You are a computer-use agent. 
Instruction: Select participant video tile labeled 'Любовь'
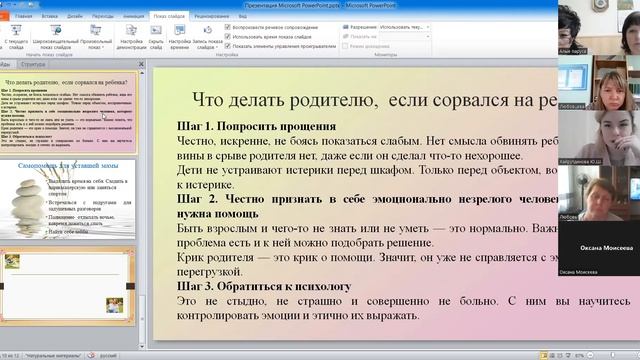[599, 193]
